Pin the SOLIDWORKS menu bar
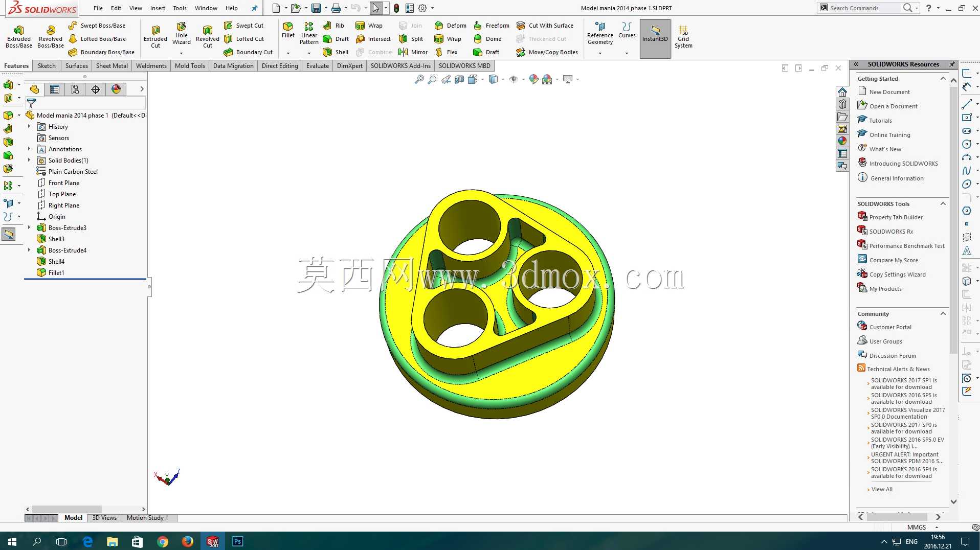Image resolution: width=980 pixels, height=550 pixels. tap(254, 8)
